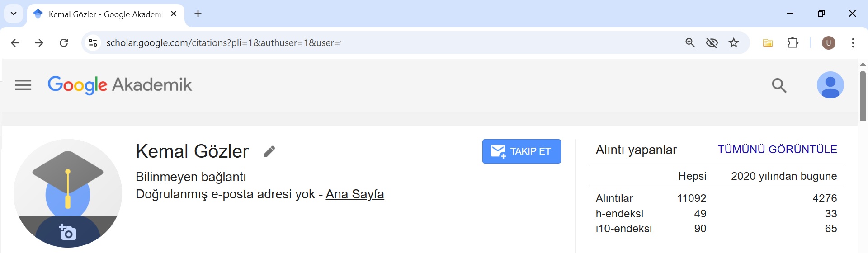Screen dimensions: 868x253
Task: Click the search magnifier icon in the header
Action: (x=779, y=85)
